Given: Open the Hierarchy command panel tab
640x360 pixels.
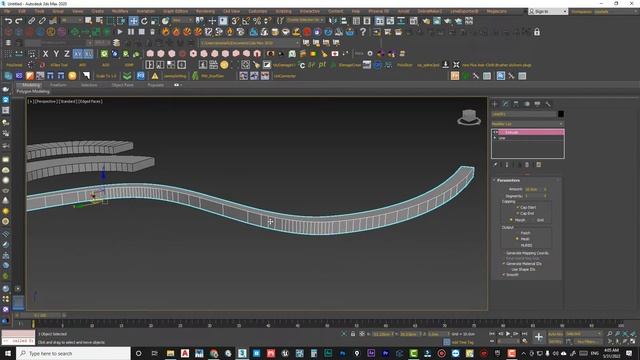Looking at the screenshot, I should 516,104.
